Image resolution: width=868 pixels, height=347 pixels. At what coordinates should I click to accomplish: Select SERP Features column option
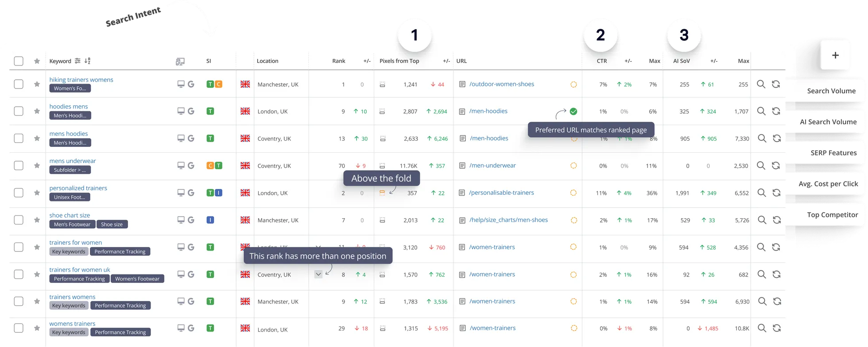click(833, 153)
